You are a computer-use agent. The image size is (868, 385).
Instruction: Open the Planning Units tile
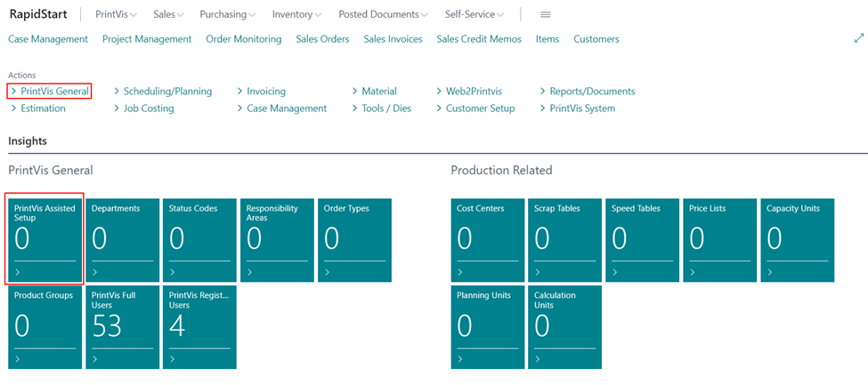[x=488, y=327]
